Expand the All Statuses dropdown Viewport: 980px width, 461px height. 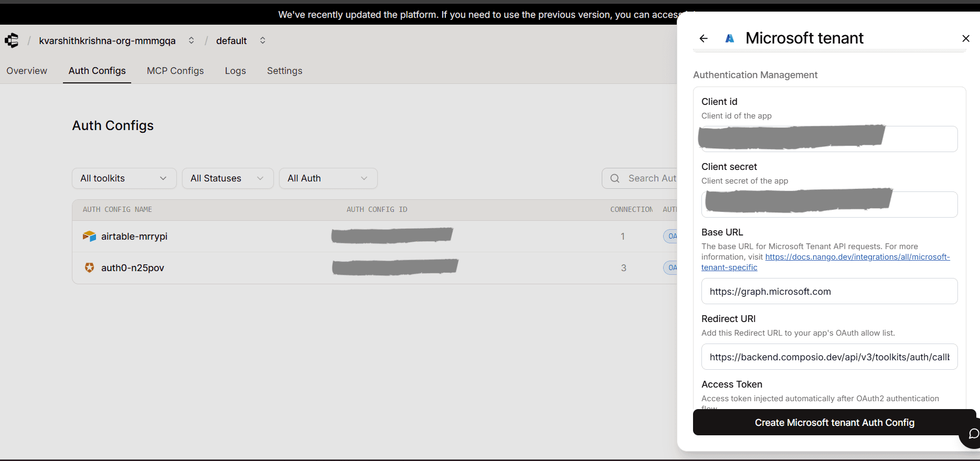click(228, 178)
